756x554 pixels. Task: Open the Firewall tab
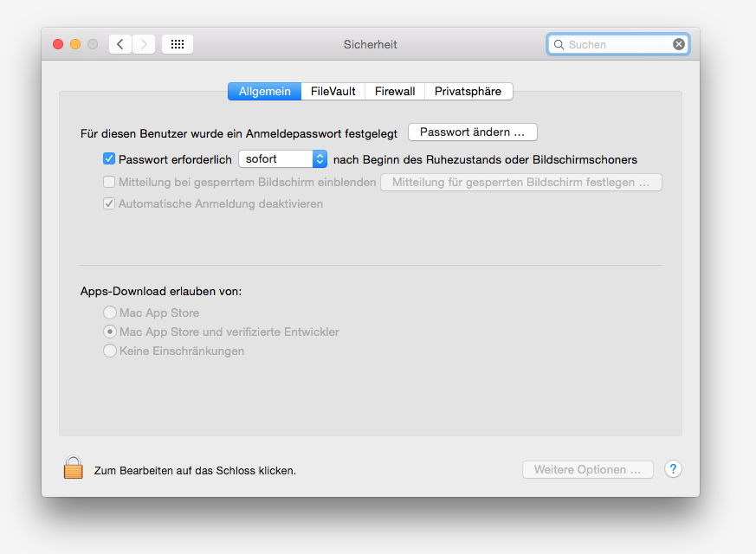pos(395,92)
